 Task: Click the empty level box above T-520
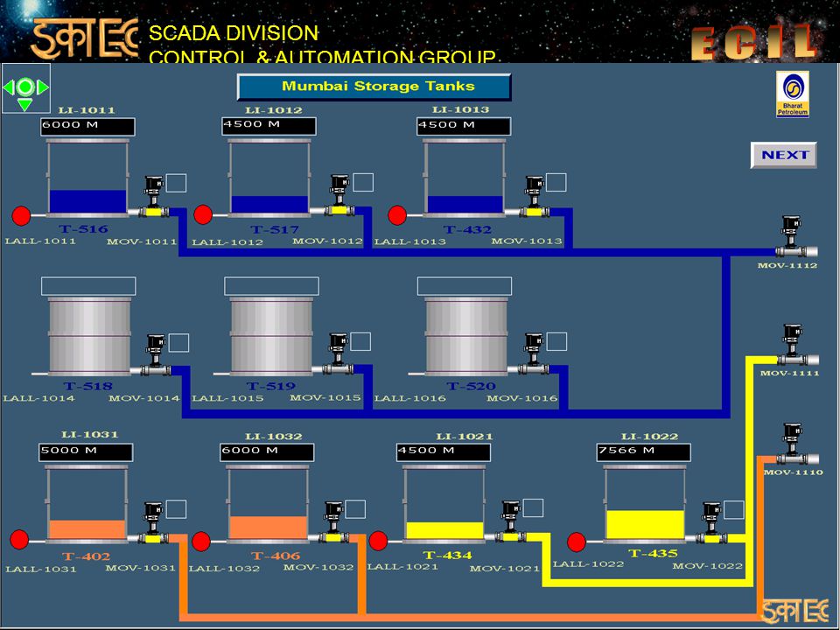point(465,286)
